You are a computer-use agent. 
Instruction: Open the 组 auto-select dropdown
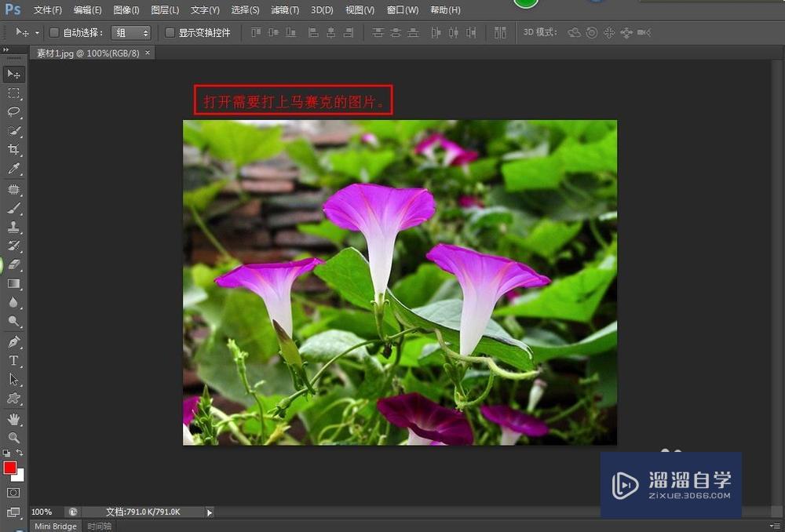pyautogui.click(x=131, y=33)
